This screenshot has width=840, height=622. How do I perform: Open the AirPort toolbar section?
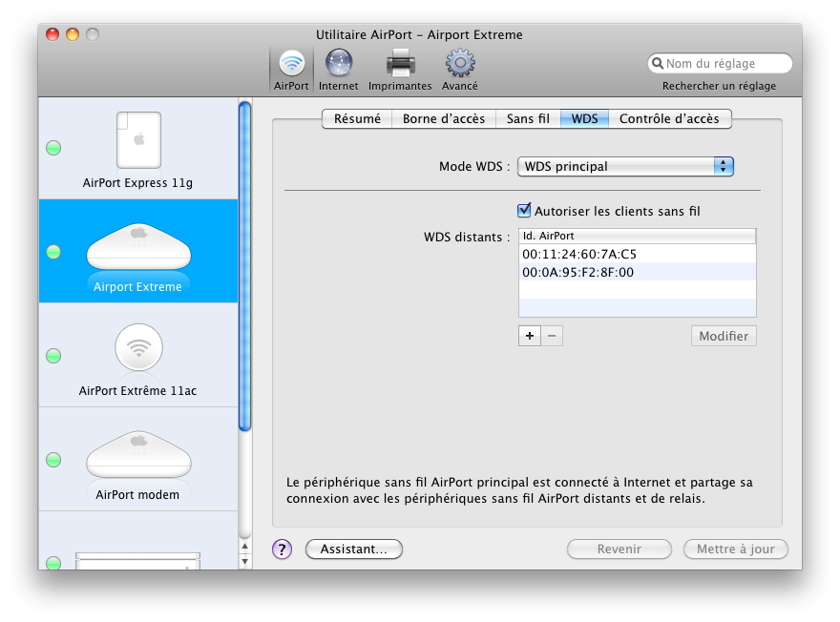(291, 70)
